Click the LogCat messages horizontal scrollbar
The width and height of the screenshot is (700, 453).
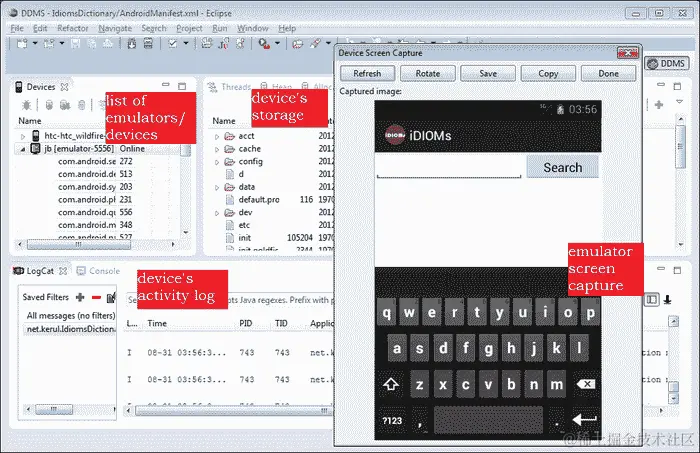click(x=233, y=410)
